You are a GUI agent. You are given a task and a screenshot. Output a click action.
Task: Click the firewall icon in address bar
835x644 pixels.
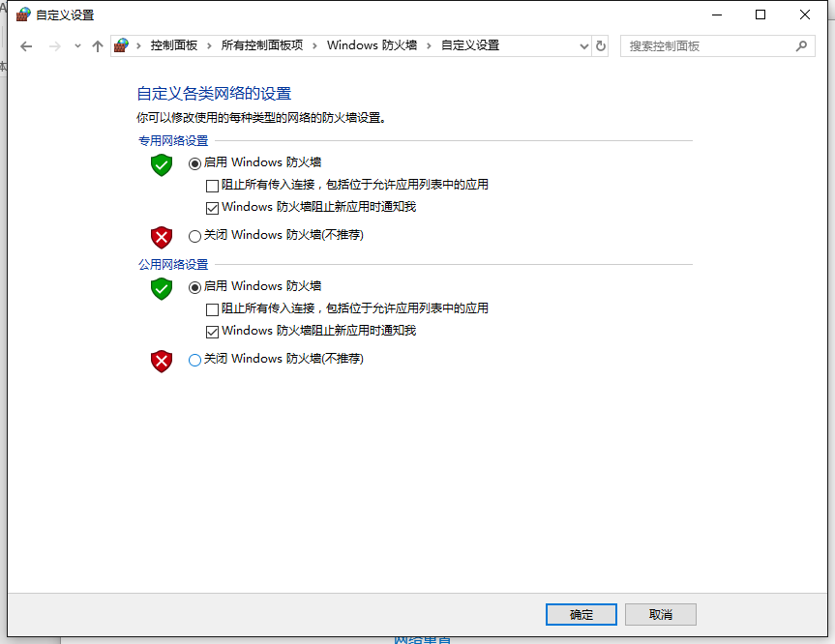pos(121,45)
